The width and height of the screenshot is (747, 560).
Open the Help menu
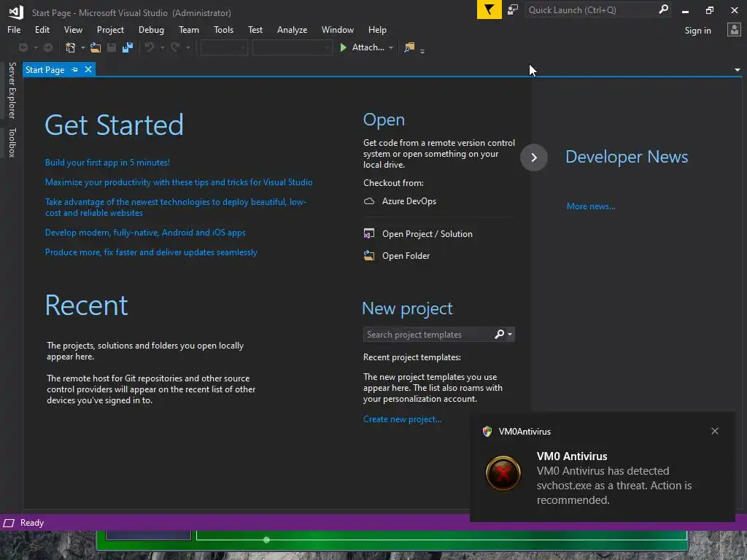click(377, 29)
